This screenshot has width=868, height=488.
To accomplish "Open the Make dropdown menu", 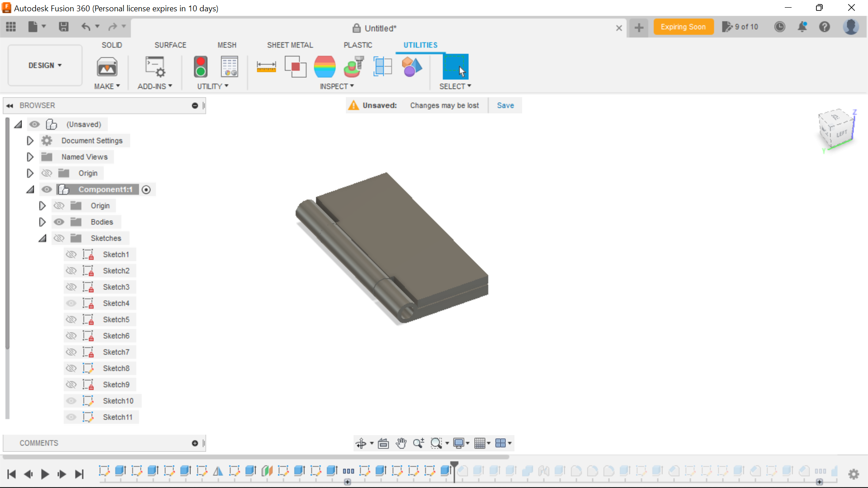I will [x=107, y=86].
